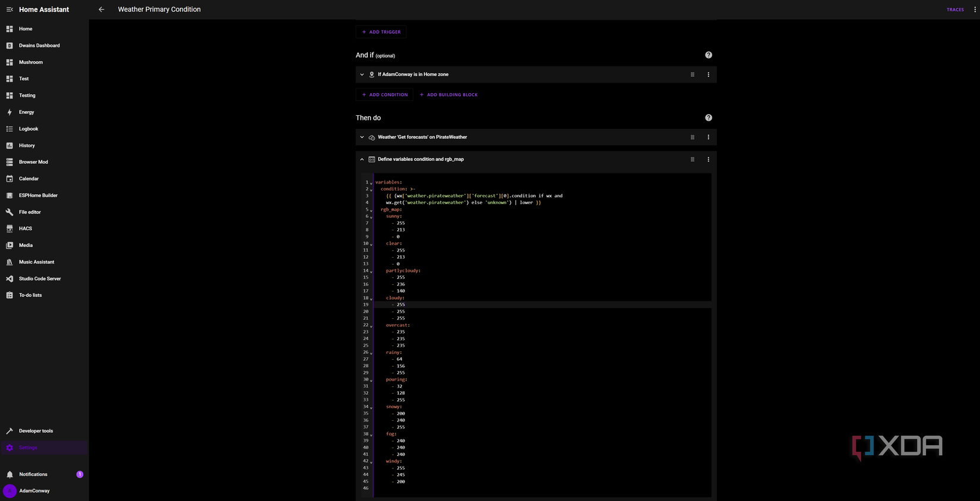Expand the AdamConway Home zone condition
This screenshot has width=980, height=501.
pos(362,75)
